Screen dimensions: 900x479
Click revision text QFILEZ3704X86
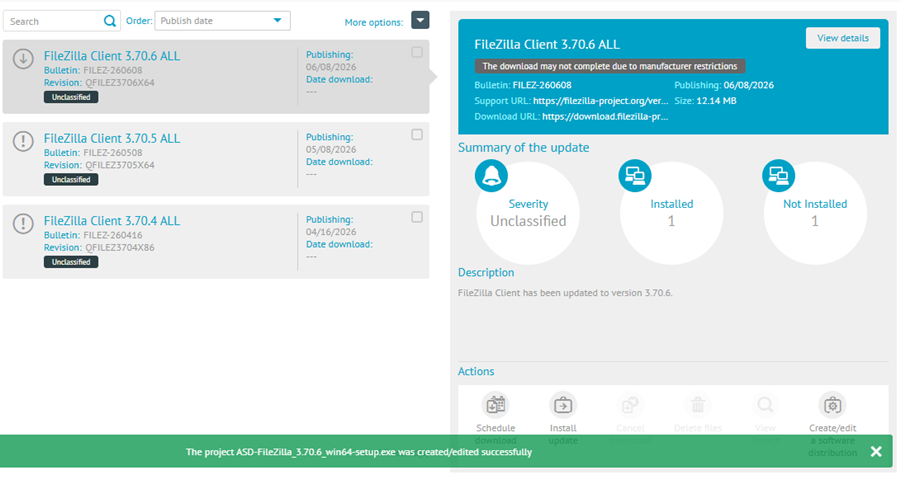click(x=120, y=248)
